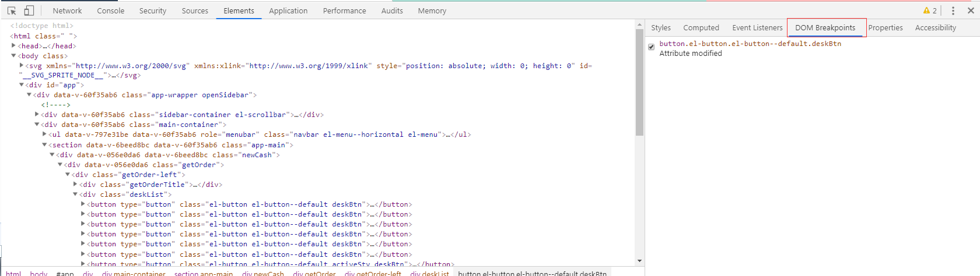Open the Audits tab
980x276 pixels.
click(392, 10)
